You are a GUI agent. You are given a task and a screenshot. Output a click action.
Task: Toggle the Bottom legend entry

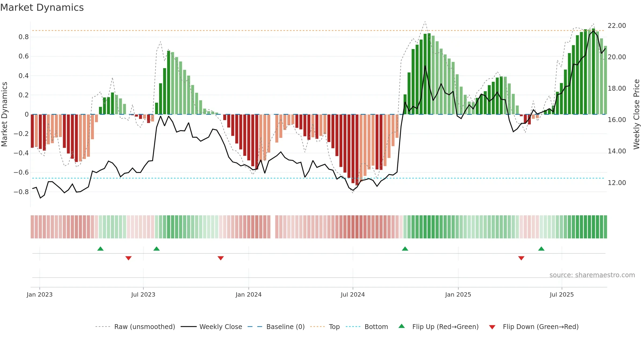point(367,327)
